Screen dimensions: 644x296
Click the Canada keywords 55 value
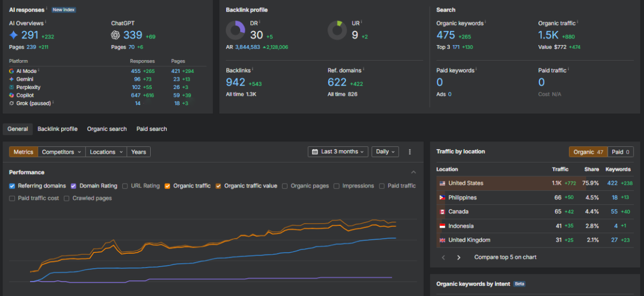614,212
